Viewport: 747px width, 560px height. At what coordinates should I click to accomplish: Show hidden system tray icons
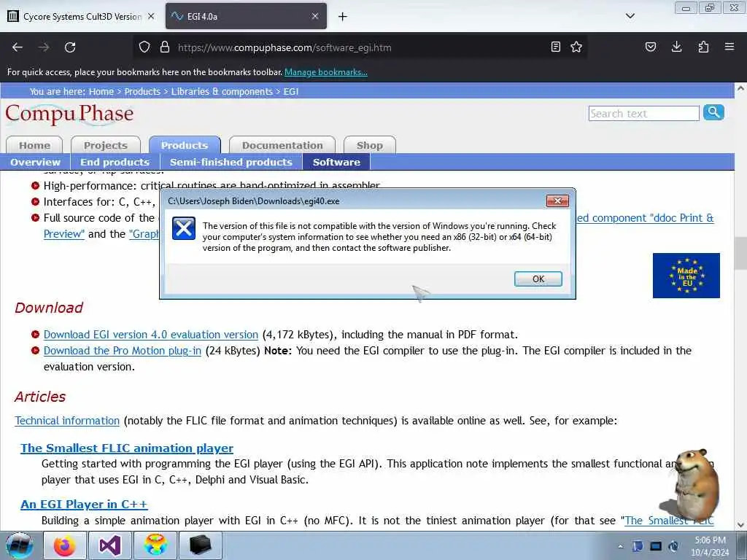620,546
